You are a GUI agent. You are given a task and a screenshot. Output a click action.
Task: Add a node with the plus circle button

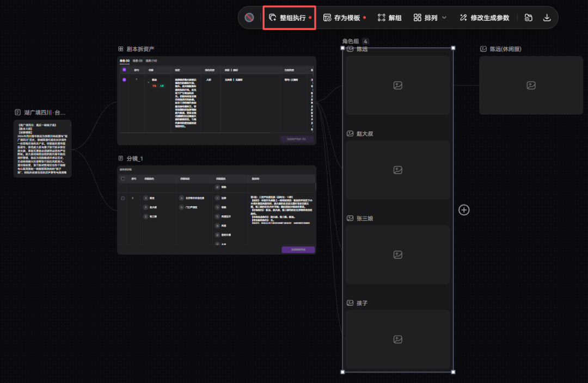[464, 210]
